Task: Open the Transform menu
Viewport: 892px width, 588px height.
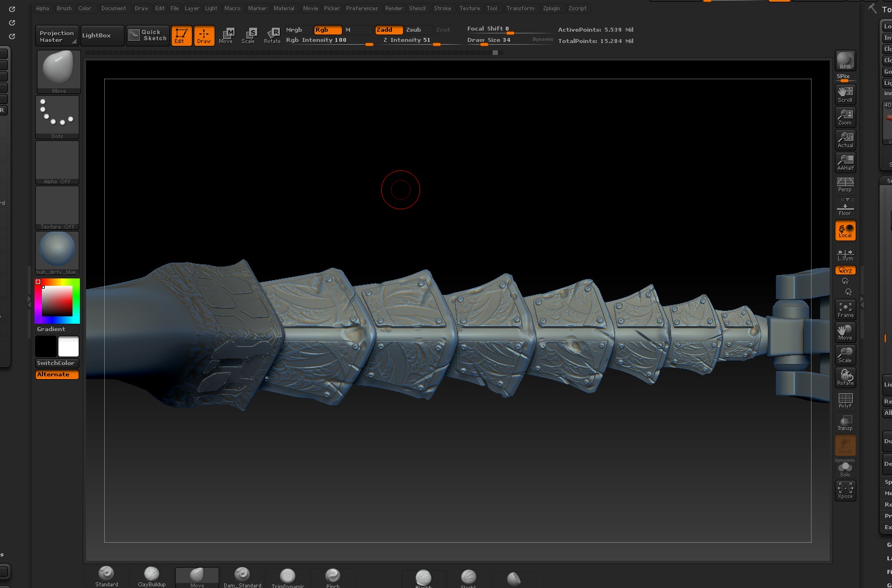Action: click(x=520, y=8)
